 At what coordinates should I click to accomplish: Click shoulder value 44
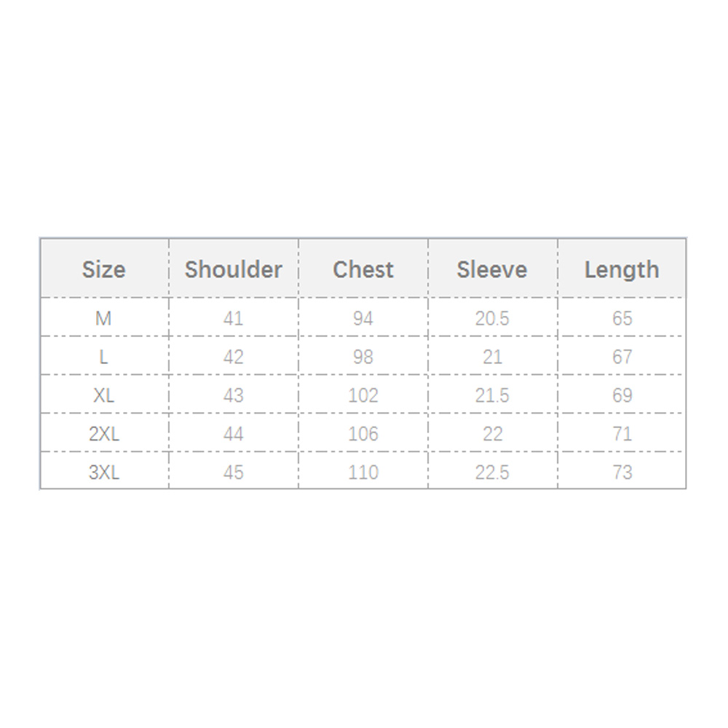point(233,434)
